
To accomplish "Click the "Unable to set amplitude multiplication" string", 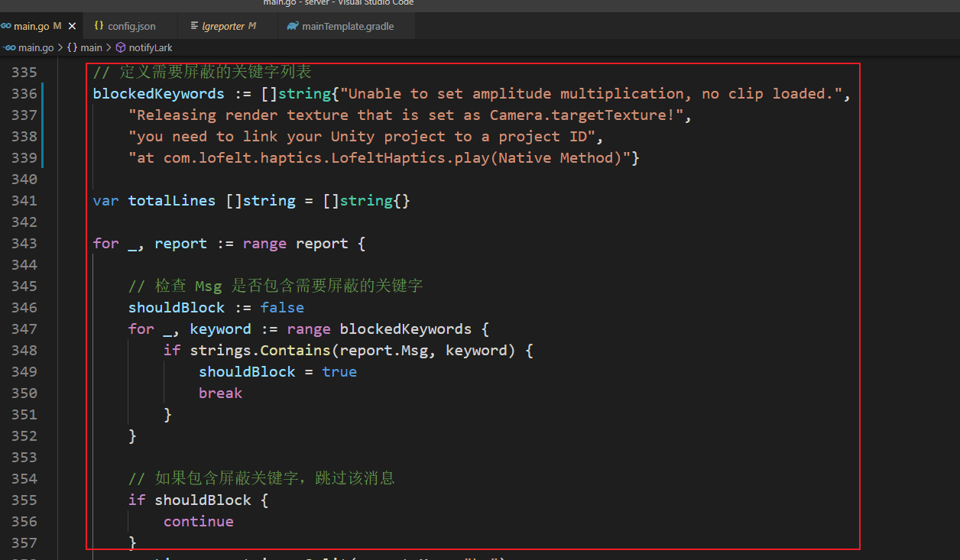I will [592, 94].
